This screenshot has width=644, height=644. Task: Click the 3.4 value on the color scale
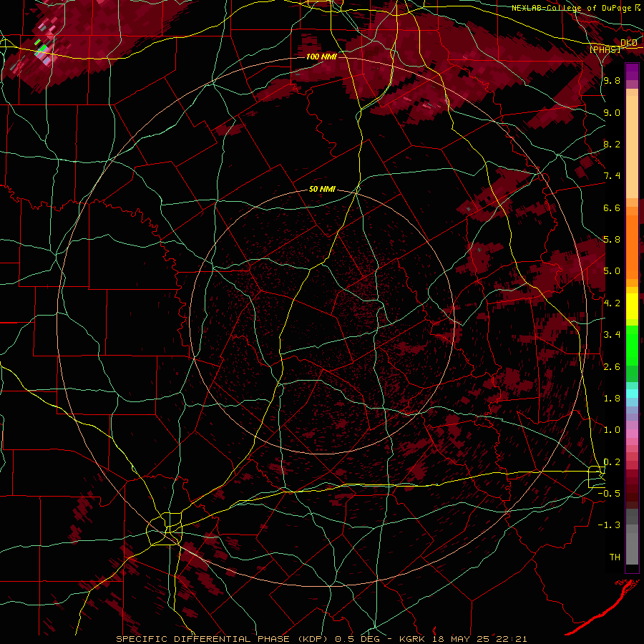(x=612, y=335)
